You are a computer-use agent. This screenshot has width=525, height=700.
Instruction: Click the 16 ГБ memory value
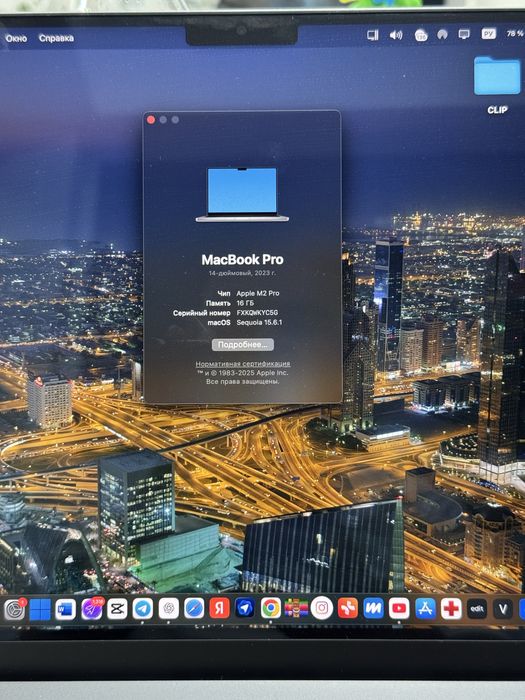(245, 303)
